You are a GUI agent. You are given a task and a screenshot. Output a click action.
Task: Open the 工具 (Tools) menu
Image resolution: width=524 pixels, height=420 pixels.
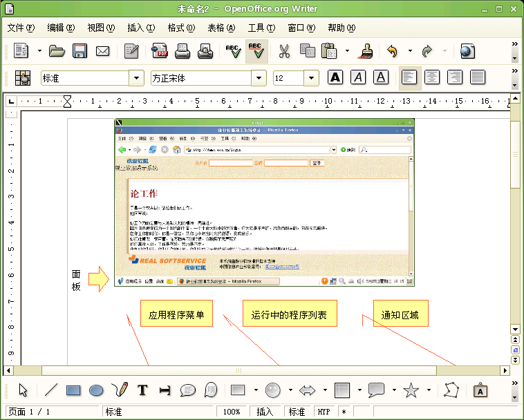pos(261,28)
